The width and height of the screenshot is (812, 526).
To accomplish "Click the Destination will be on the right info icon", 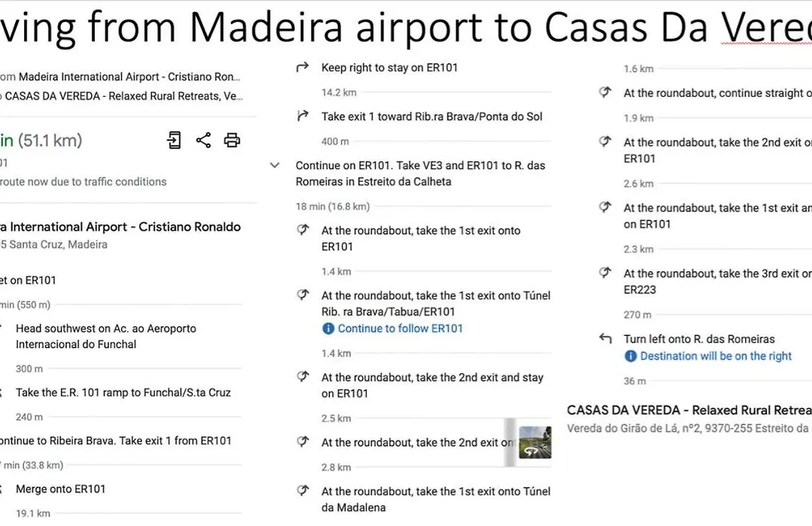I will (x=630, y=356).
